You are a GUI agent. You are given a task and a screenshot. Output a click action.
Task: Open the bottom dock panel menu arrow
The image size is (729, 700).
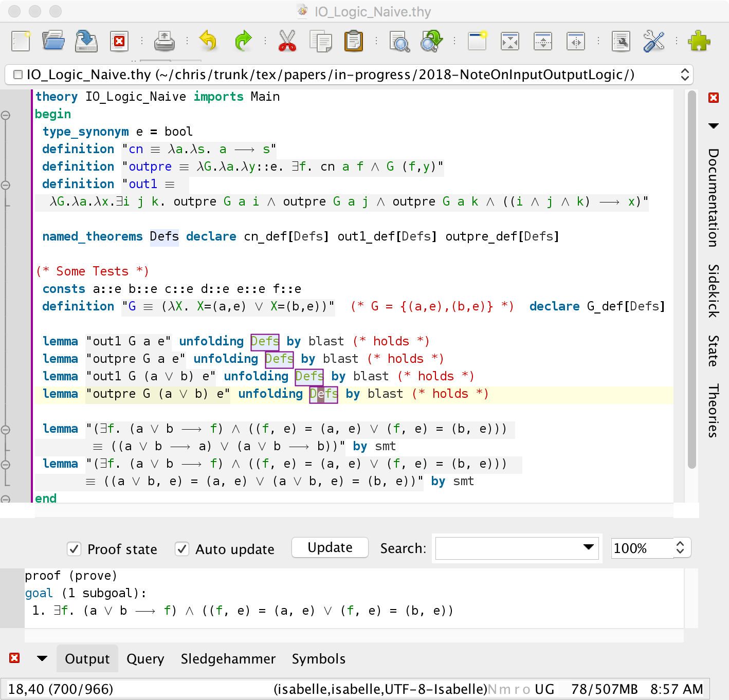pyautogui.click(x=42, y=658)
